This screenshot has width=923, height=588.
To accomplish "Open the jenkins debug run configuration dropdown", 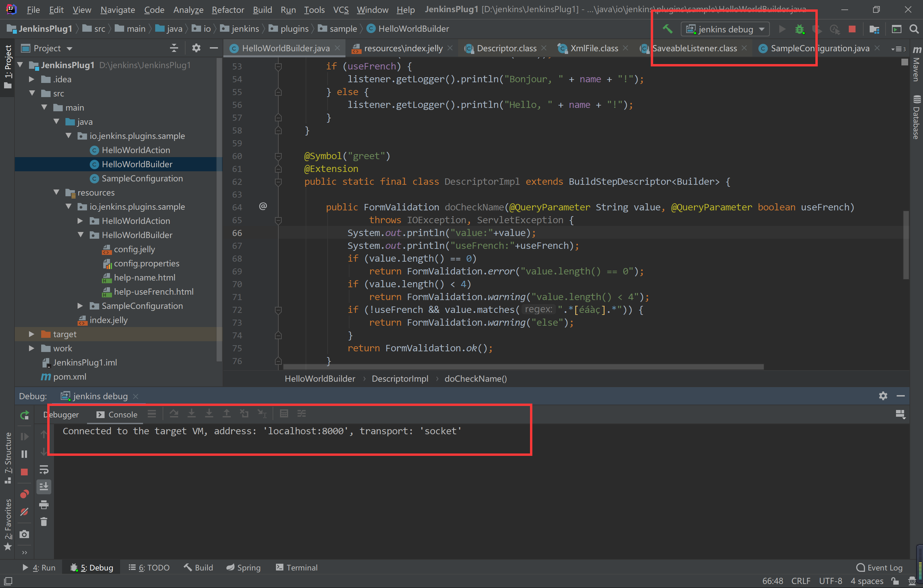I will coord(725,29).
